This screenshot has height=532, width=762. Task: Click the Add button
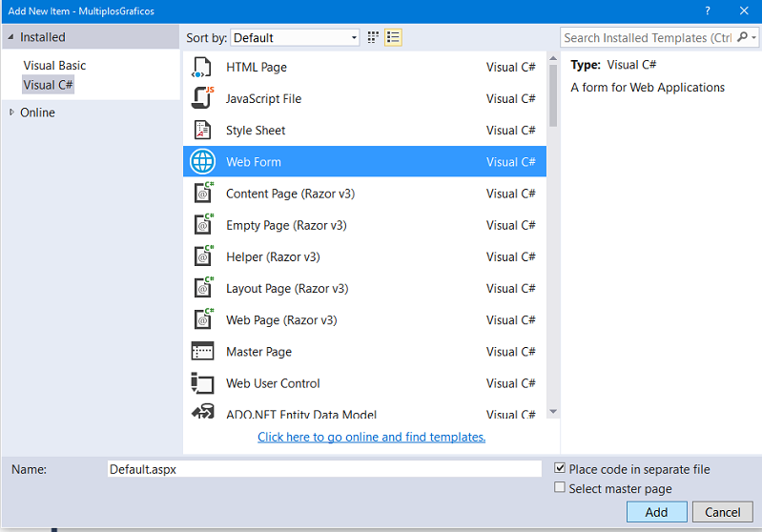[x=656, y=512]
